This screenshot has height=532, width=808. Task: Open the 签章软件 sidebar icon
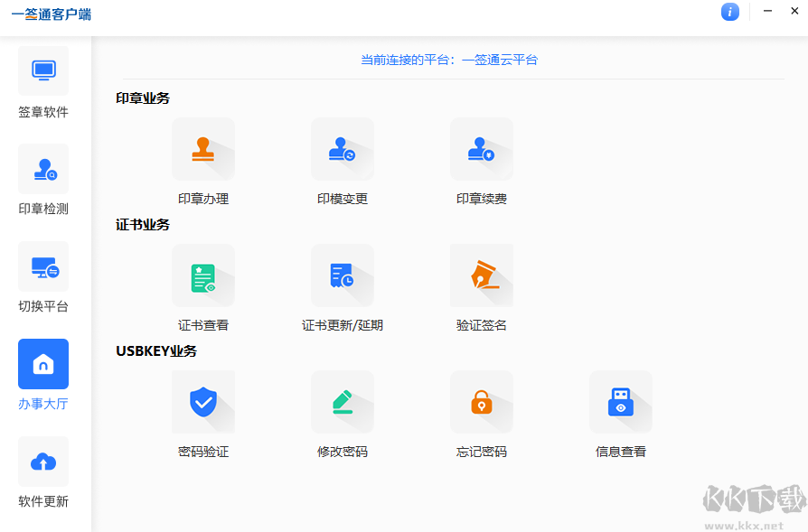click(43, 70)
